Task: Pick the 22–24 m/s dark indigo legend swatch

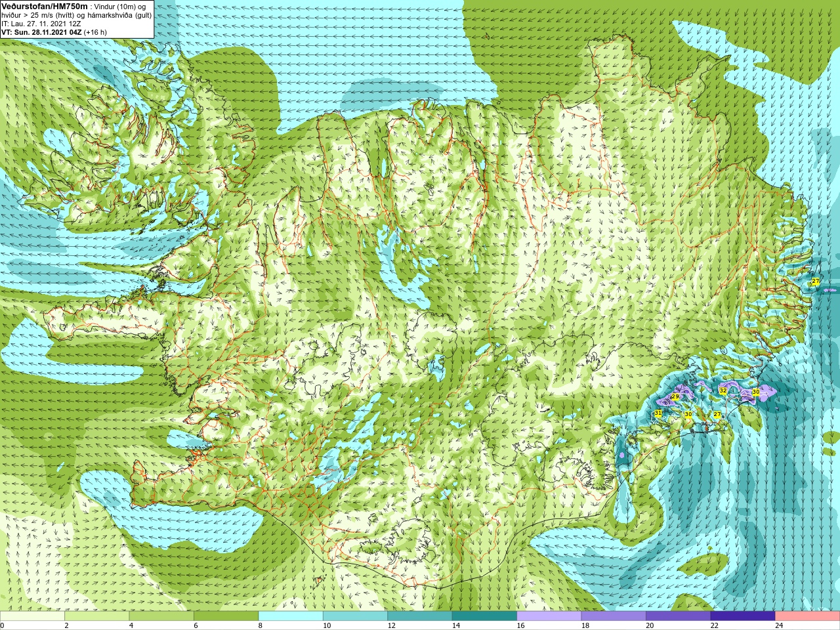Action: click(x=743, y=616)
